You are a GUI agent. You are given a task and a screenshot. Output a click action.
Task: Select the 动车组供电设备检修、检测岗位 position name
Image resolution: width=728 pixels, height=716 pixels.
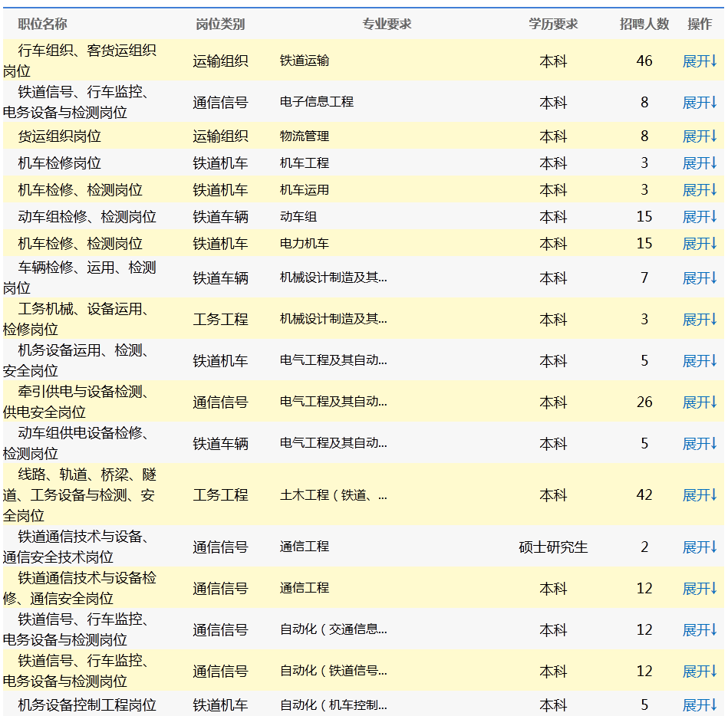79,443
